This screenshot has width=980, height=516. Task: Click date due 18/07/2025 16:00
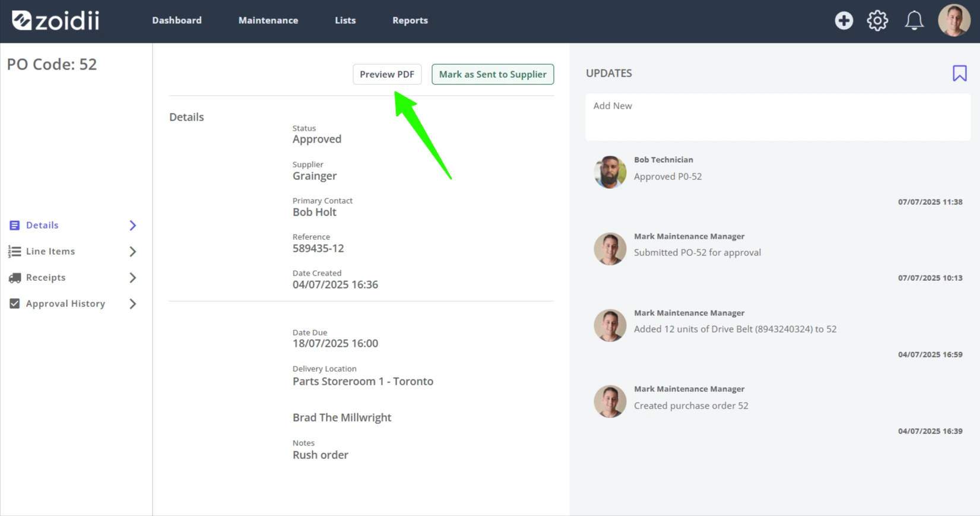(x=335, y=343)
